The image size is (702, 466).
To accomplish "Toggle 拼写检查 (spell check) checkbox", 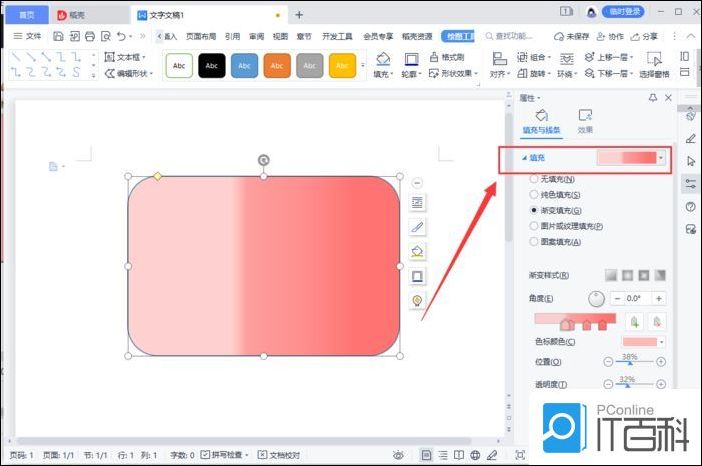I will (x=205, y=455).
